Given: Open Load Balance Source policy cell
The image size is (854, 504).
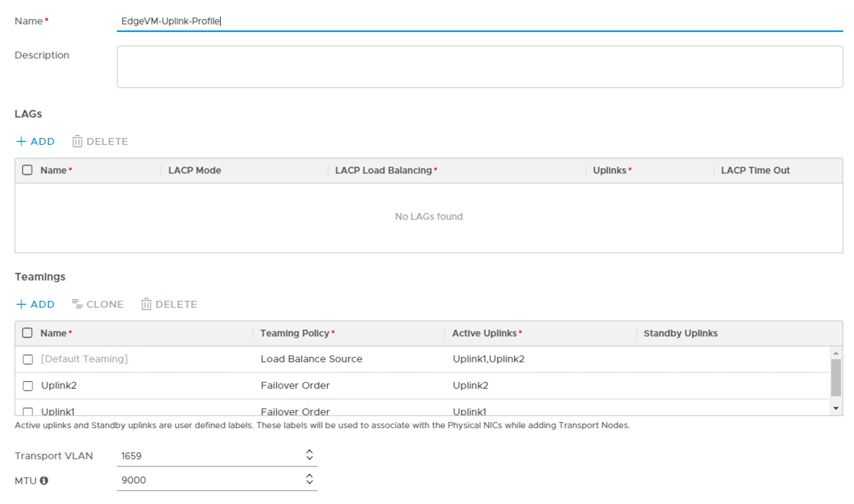Looking at the screenshot, I should pyautogui.click(x=311, y=359).
